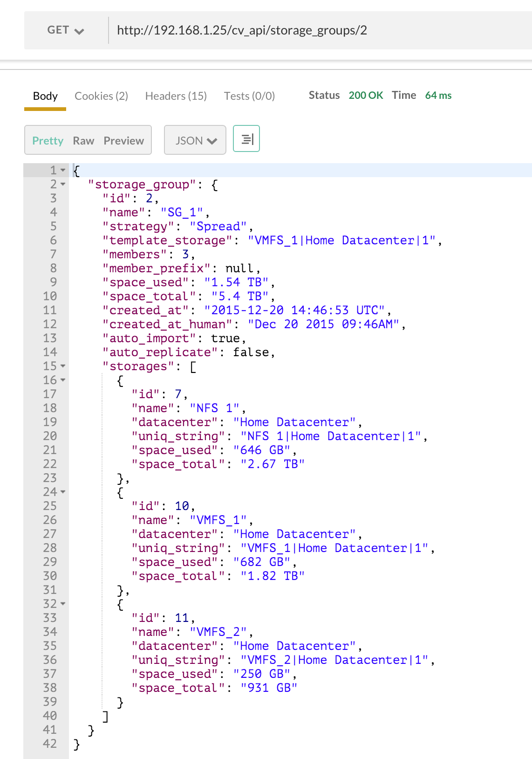Click the request URL field
The image size is (532, 759).
[317, 31]
